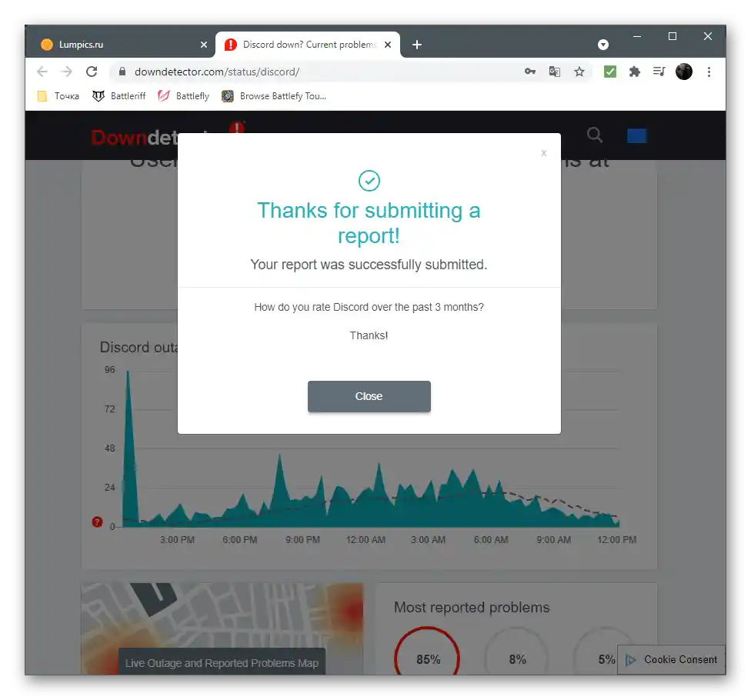The width and height of the screenshot is (751, 700).
Task: Open the Battlefly bookmark
Action: [x=184, y=96]
